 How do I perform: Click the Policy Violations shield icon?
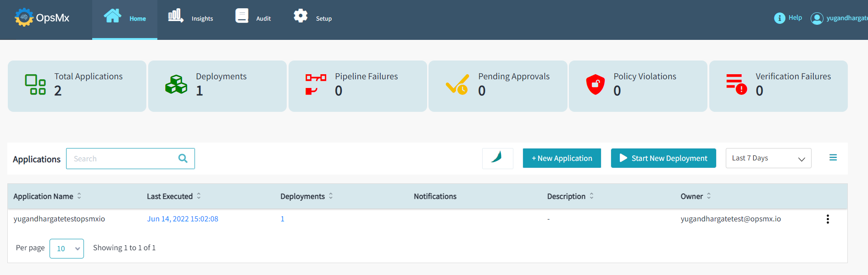pos(595,85)
